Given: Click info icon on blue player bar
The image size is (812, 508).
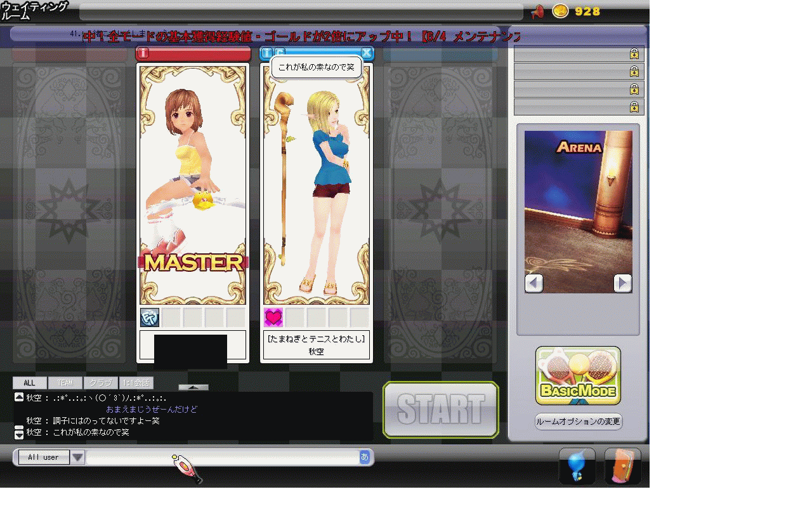Looking at the screenshot, I should (267, 53).
